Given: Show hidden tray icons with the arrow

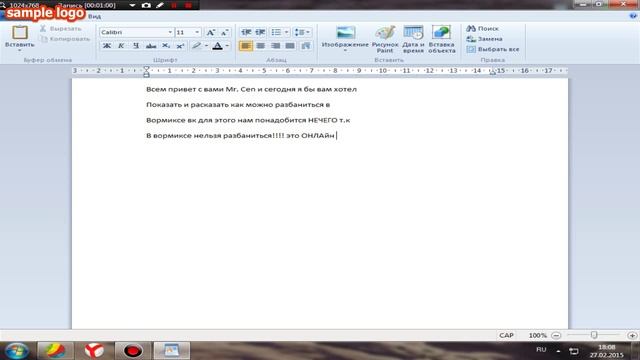Looking at the screenshot, I should click(558, 351).
